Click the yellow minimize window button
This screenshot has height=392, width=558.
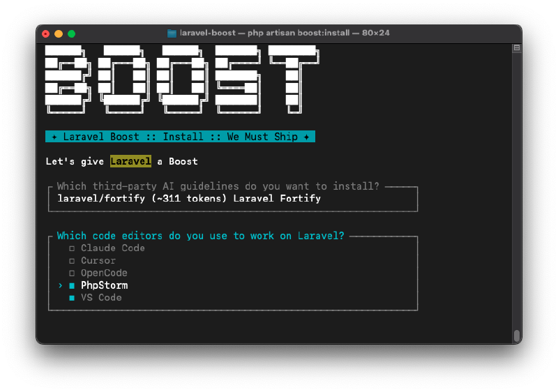(59, 33)
